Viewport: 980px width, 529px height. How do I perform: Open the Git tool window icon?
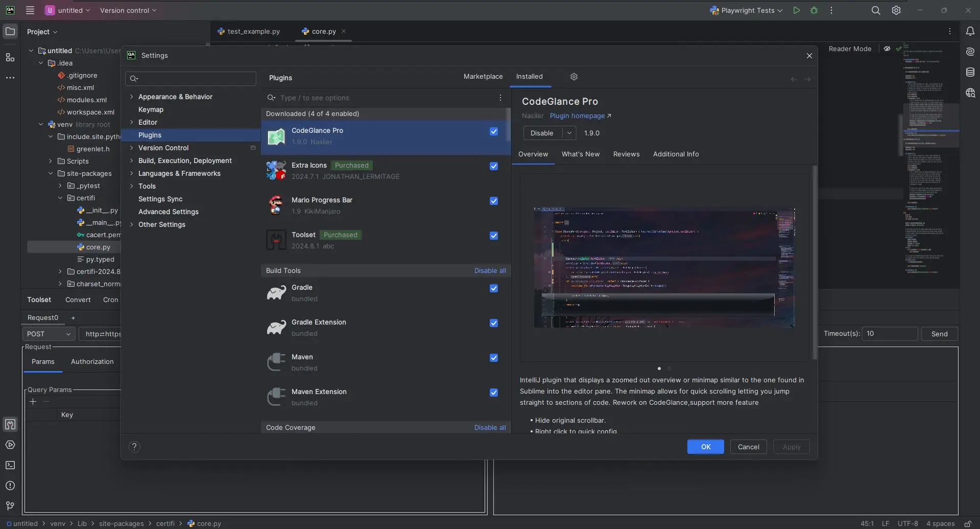tap(10, 506)
